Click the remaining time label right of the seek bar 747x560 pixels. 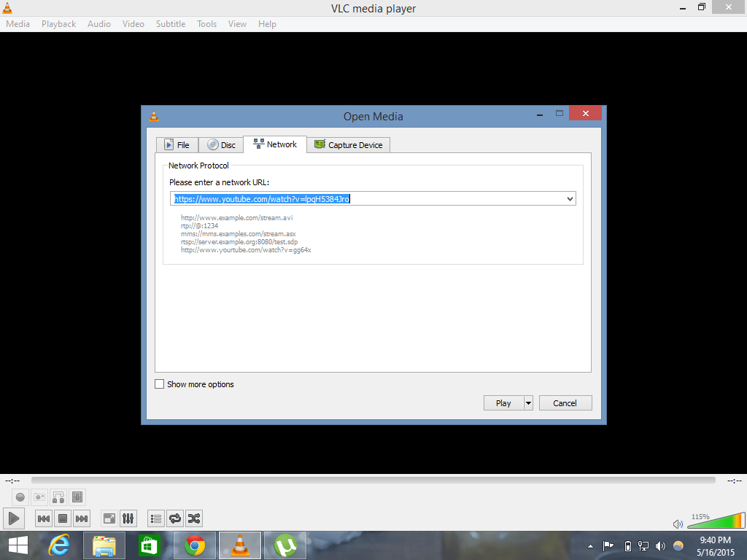click(734, 481)
